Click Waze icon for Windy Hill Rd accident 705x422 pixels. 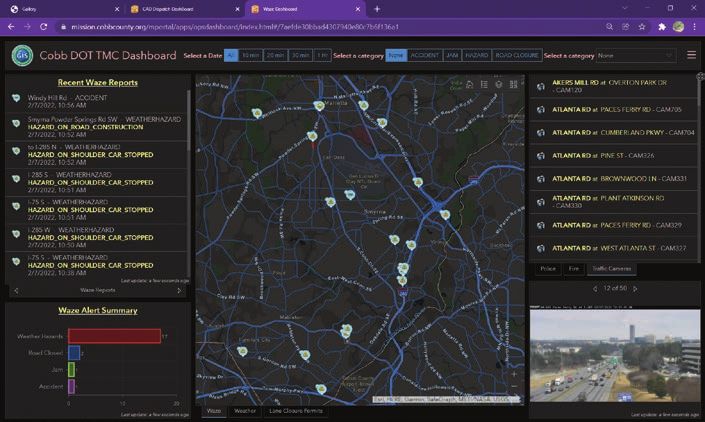[x=16, y=98]
